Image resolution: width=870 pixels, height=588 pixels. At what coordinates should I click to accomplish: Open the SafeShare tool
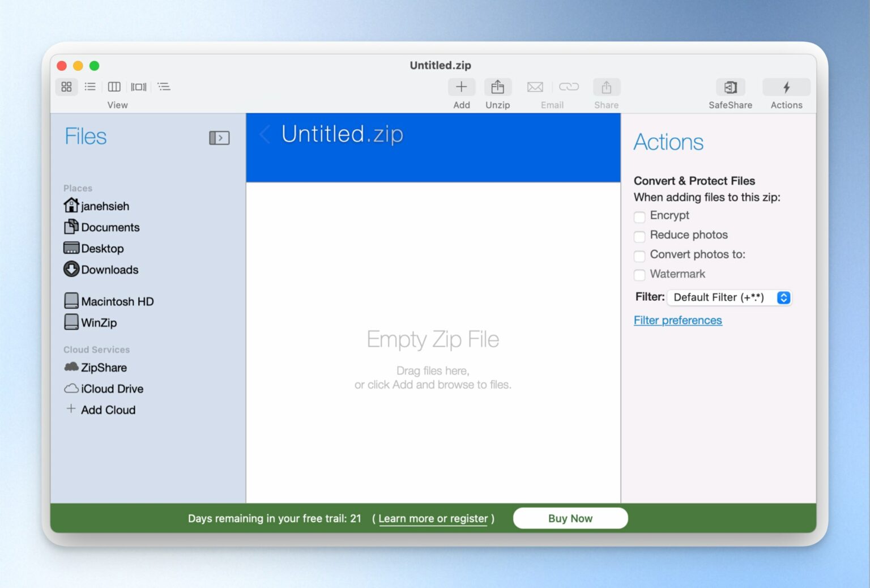pos(730,87)
